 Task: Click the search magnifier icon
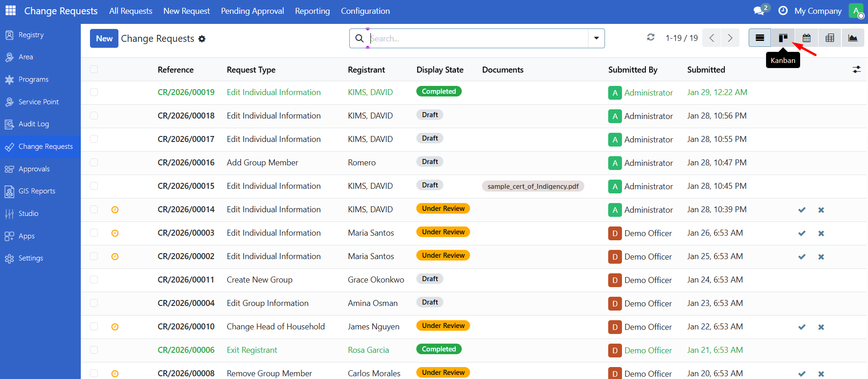click(x=359, y=39)
